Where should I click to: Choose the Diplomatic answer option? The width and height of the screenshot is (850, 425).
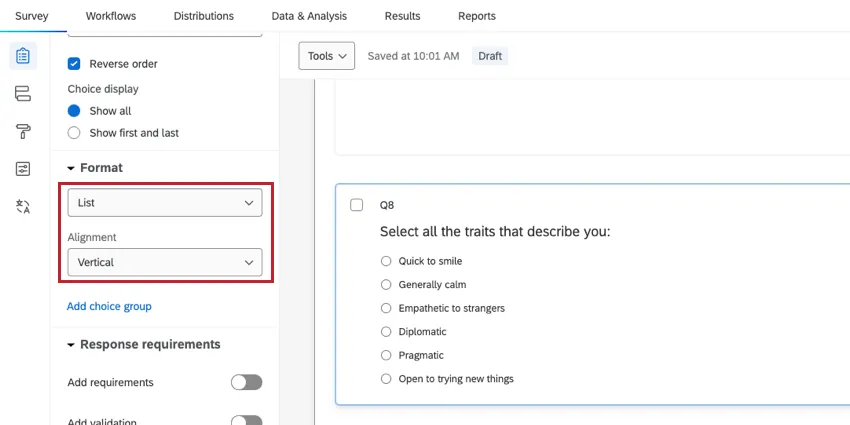387,332
